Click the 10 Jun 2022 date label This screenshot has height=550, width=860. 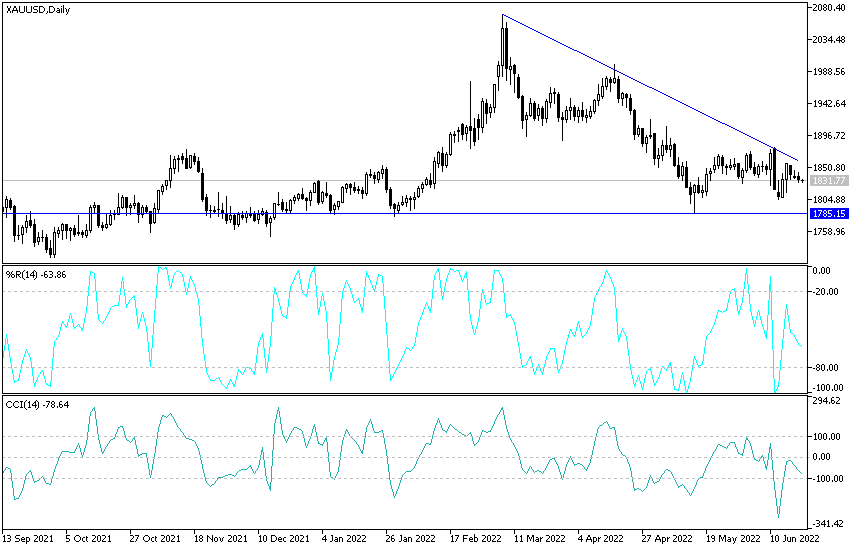[x=794, y=538]
